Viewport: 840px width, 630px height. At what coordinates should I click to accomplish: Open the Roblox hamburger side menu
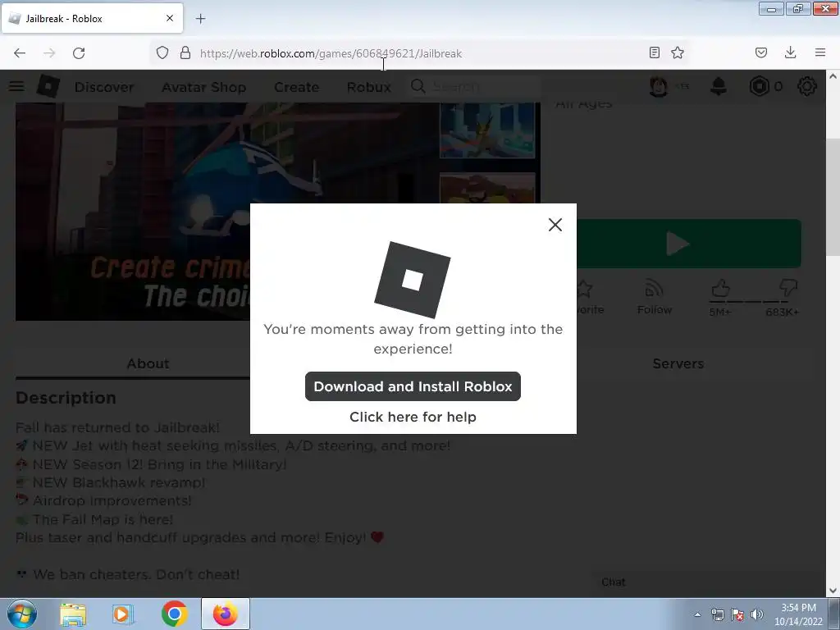16,86
